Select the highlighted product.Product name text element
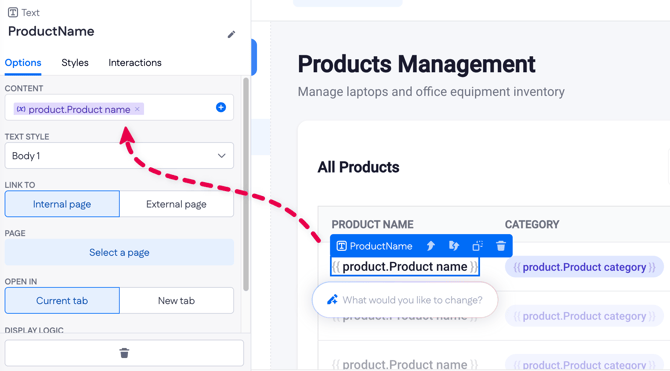The width and height of the screenshot is (670, 371). (405, 267)
